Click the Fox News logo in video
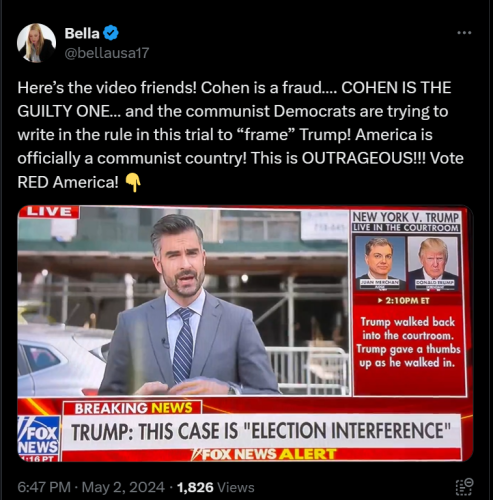 [39, 438]
